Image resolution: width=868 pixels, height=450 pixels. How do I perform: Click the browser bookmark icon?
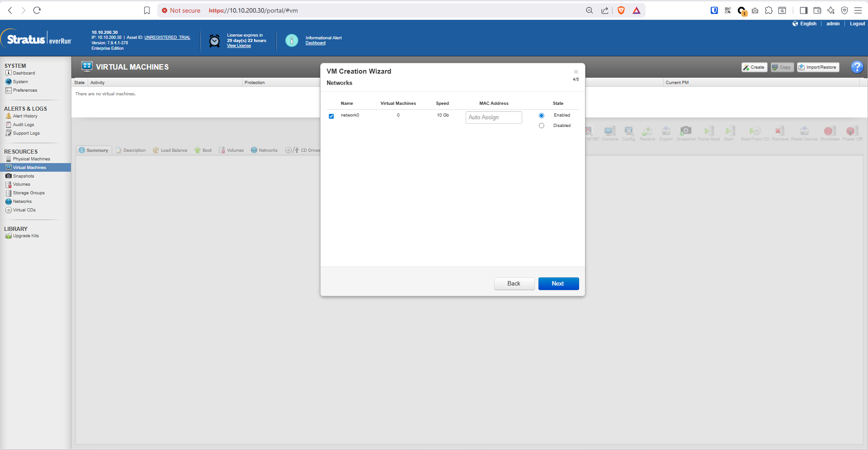coord(147,10)
